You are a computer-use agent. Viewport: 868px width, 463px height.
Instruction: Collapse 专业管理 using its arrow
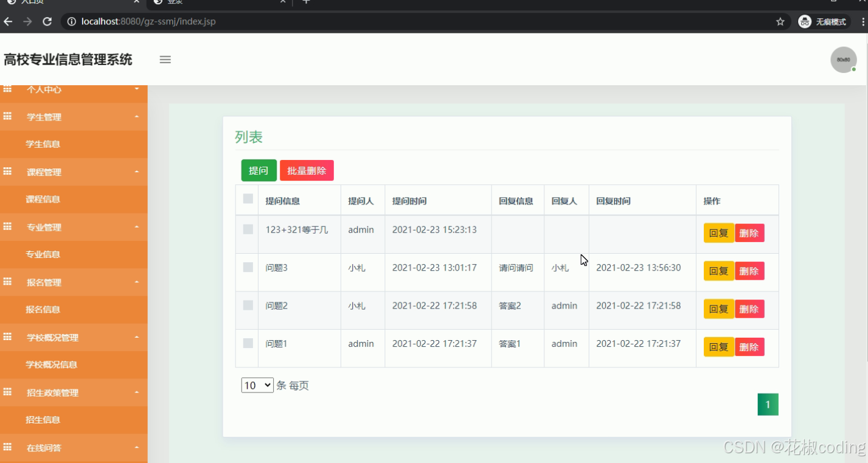[x=137, y=227]
